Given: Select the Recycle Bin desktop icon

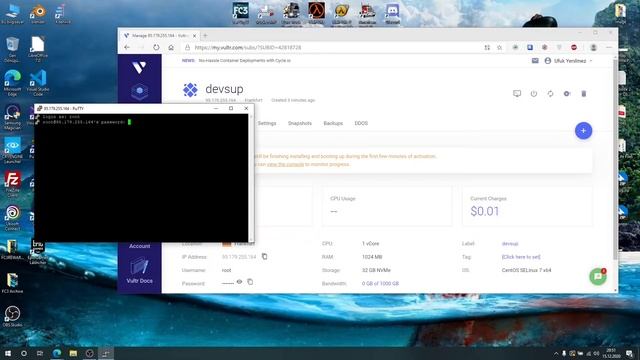Looking at the screenshot, I should tap(12, 50).
